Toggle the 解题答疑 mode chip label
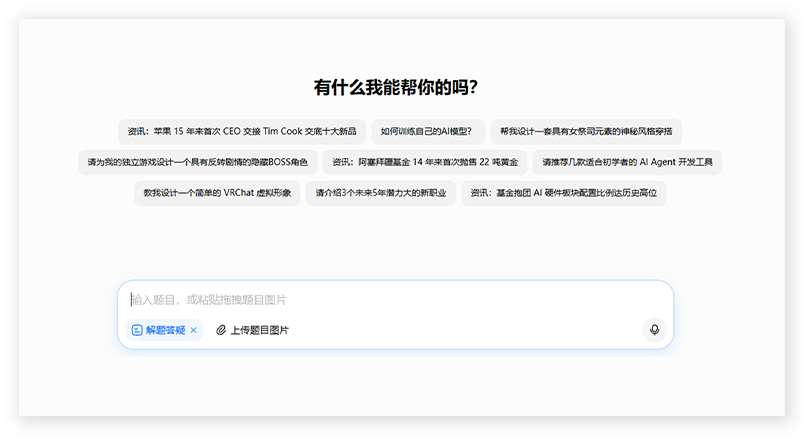Screen dimensions: 811x442 tap(165, 330)
